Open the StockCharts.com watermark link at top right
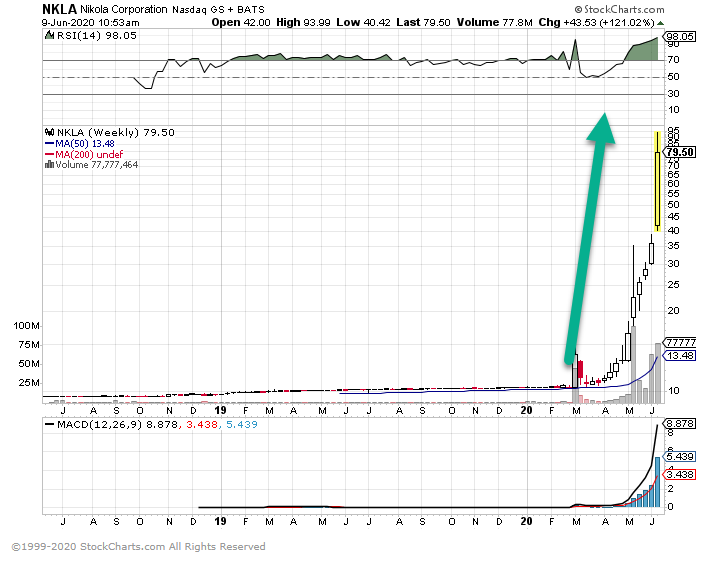Image resolution: width=727 pixels, height=563 pixels. pyautogui.click(x=619, y=9)
